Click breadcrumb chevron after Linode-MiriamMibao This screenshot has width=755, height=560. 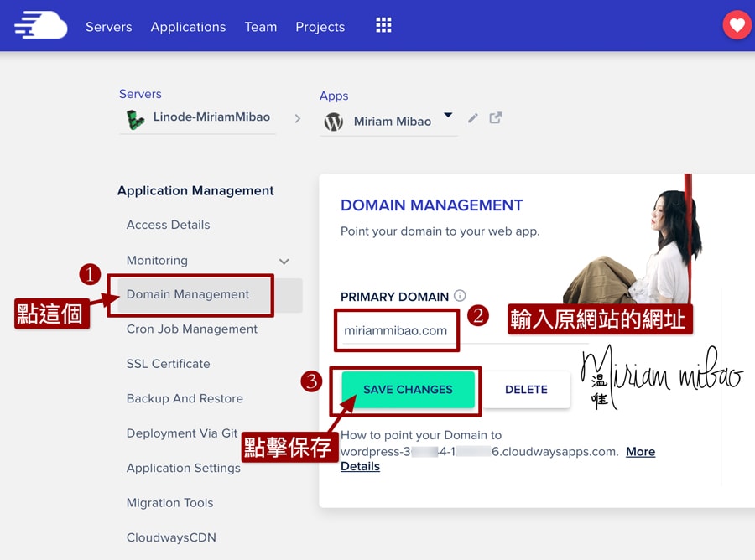pos(298,118)
